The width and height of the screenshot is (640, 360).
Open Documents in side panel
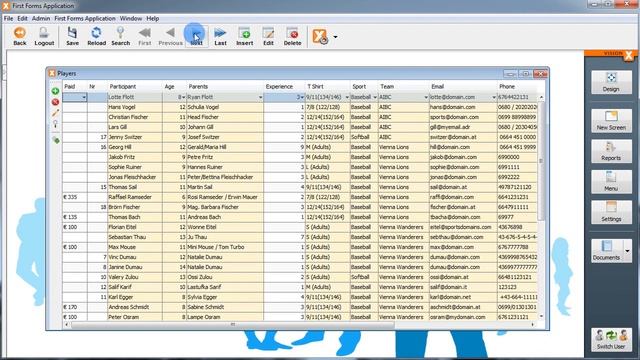(x=607, y=251)
